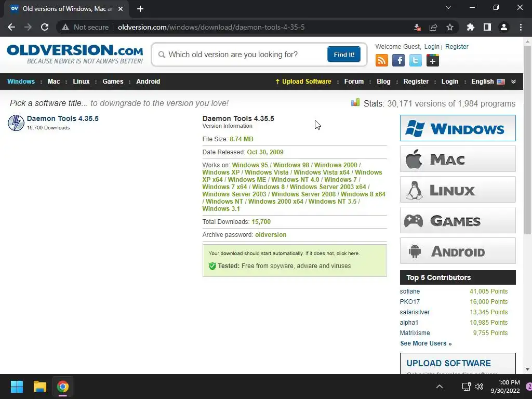Bookmark this page with star icon
The width and height of the screenshot is (532, 399).
click(450, 27)
